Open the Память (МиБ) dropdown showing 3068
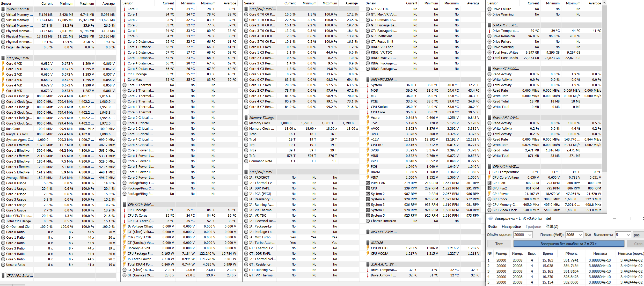 click(580, 235)
